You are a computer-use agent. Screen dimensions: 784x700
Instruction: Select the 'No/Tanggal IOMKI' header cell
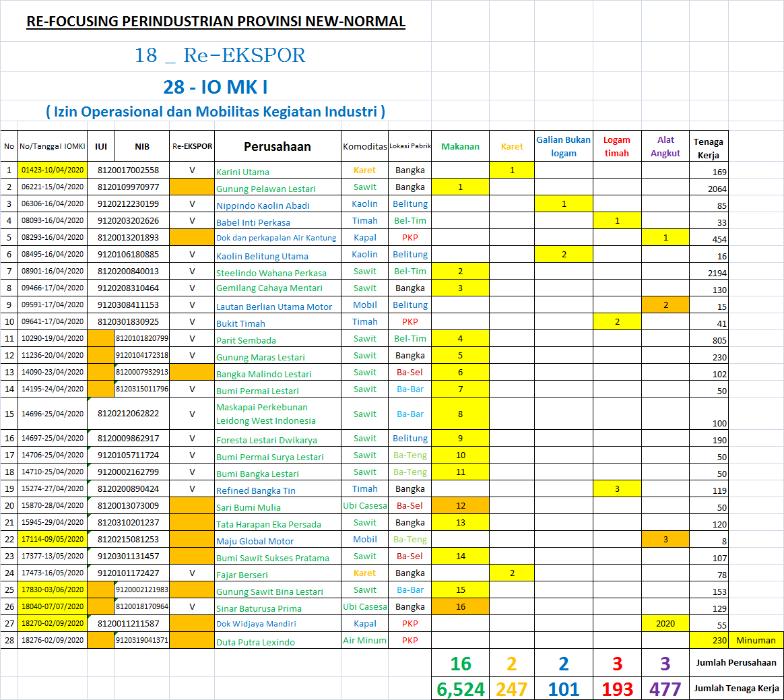[x=53, y=146]
